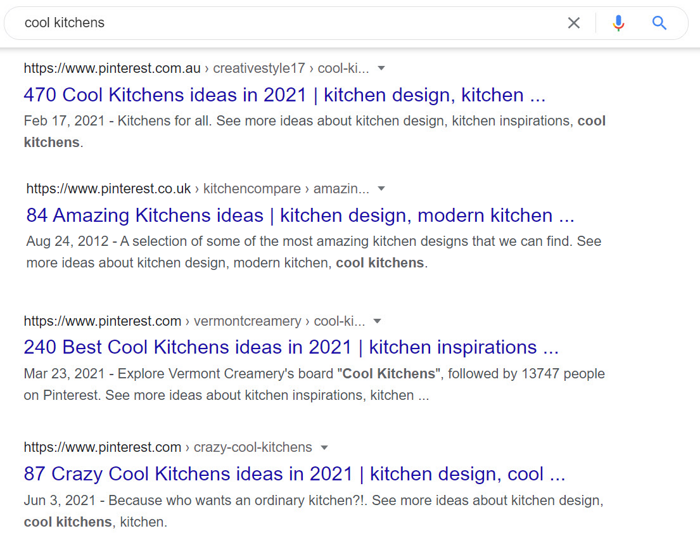Click the pinterest.com.au creativestyle17 URL breadcrumb
Viewport: 700px width, 545px height.
coord(196,68)
